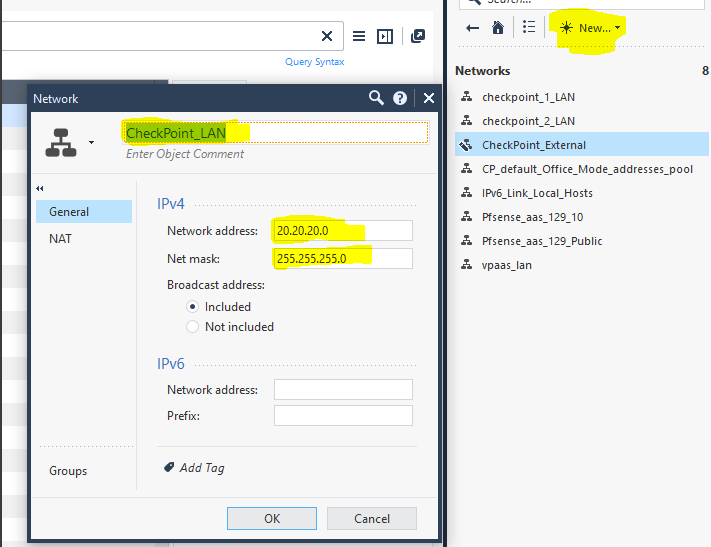This screenshot has height=547, width=711.
Task: Go back using the left arrow
Action: pyautogui.click(x=473, y=28)
